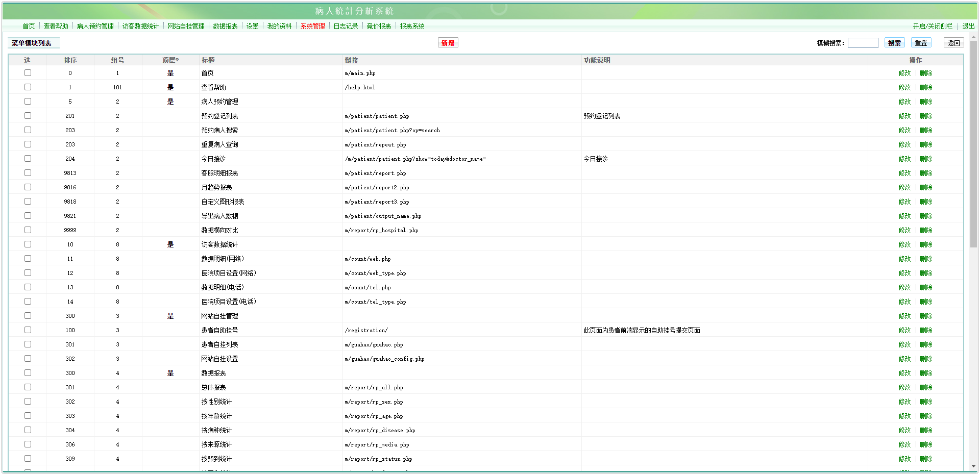Image resolution: width=980 pixels, height=475 pixels.
Task: Open the 首页 menu item
Action: coord(29,26)
